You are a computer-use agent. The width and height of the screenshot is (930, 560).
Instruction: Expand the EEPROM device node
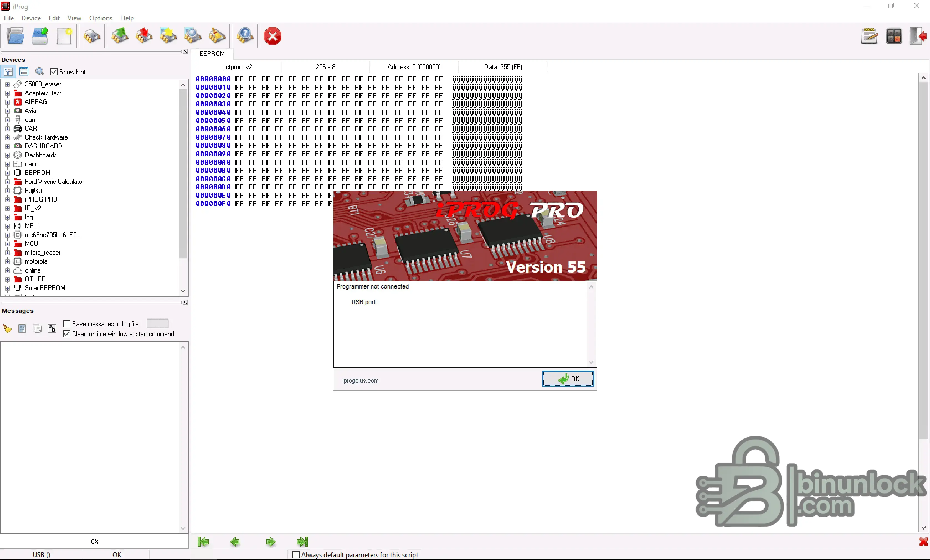pos(7,173)
